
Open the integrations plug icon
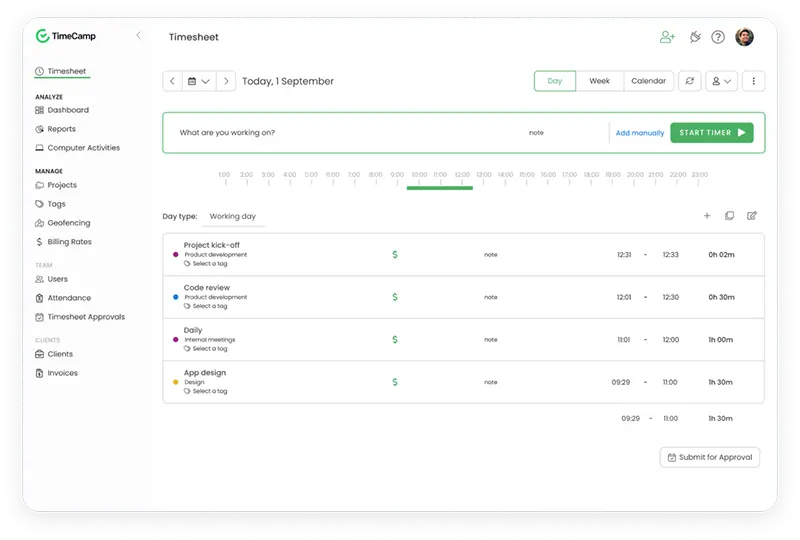click(694, 37)
